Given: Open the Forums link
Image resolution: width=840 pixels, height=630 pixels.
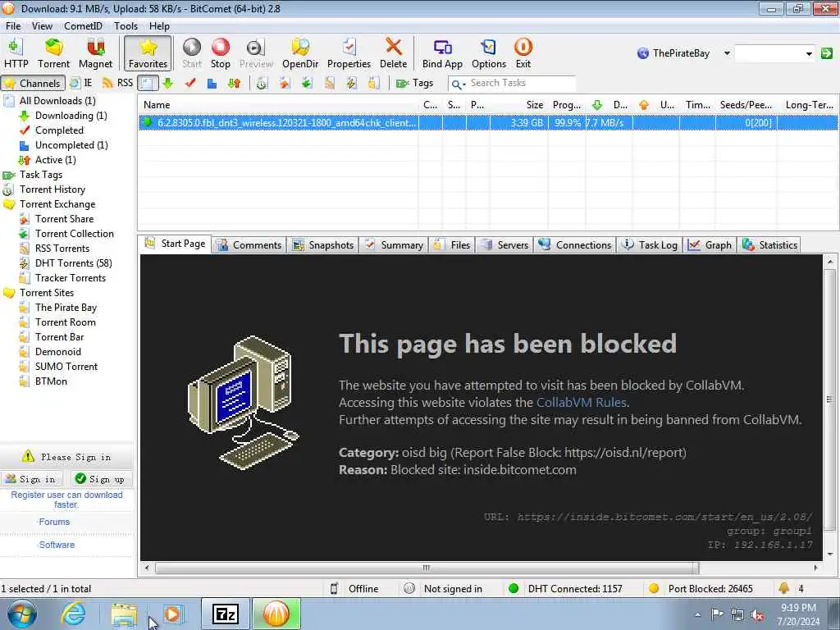Looking at the screenshot, I should point(54,522).
